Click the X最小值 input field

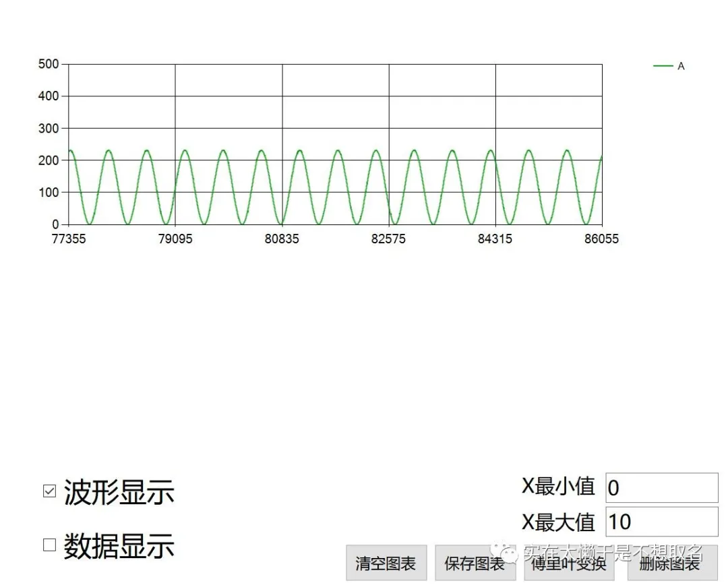pos(661,487)
